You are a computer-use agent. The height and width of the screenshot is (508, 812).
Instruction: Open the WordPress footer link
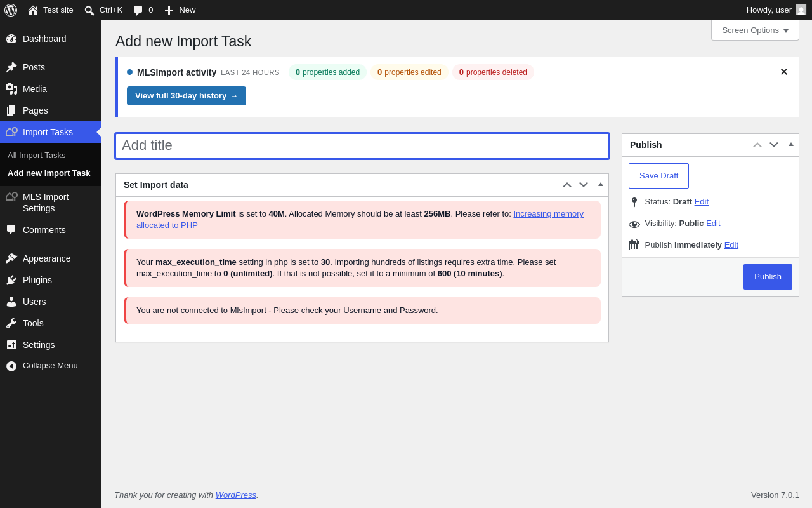(236, 495)
